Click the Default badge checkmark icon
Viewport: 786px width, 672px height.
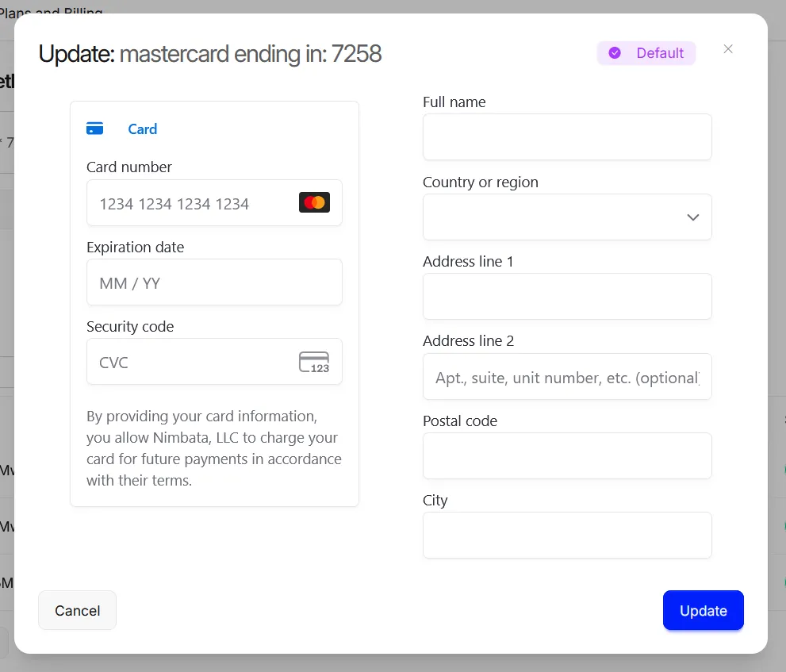click(615, 53)
